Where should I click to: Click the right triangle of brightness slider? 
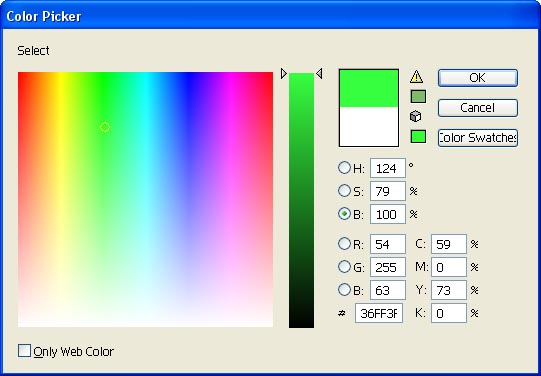[319, 73]
